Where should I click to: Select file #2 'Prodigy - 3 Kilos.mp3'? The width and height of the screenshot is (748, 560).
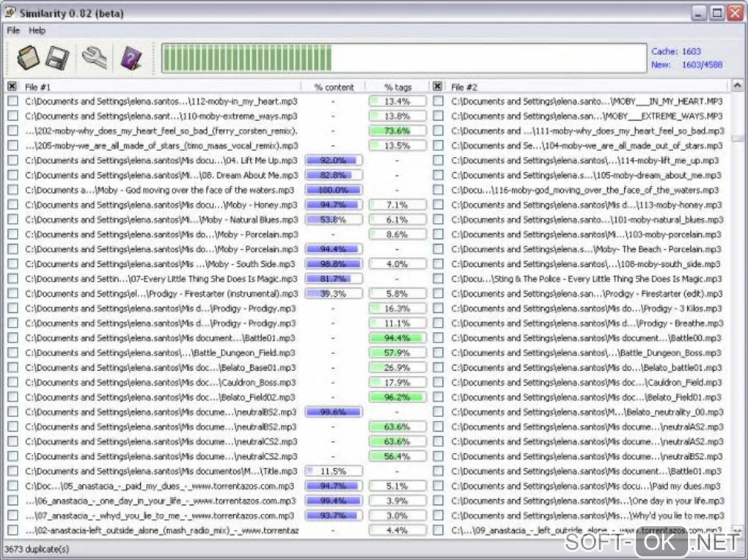coord(587,308)
